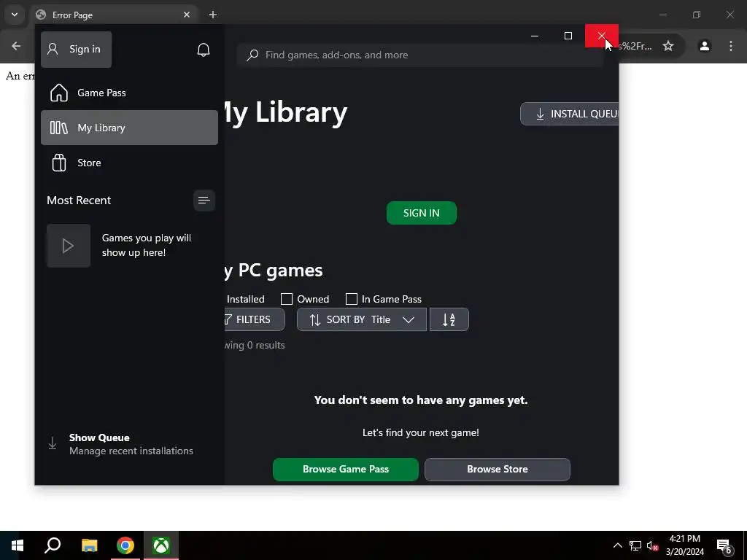
Task: Click the My Library books icon
Action: pyautogui.click(x=59, y=128)
